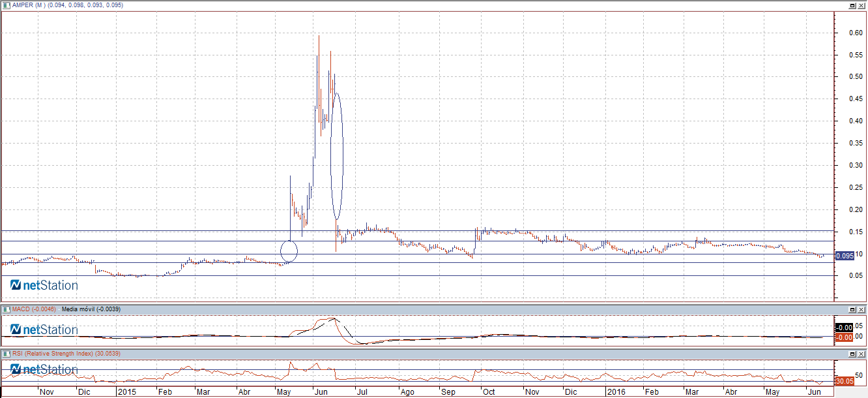Screen dimensions: 868x398
Task: Maximize the RSI indicator panel
Action: [x=852, y=353]
